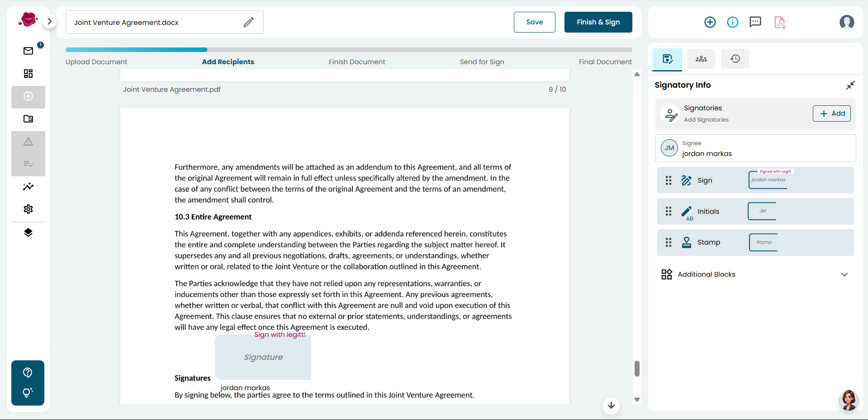Open the dashboard grid icon
Image resolution: width=868 pixels, height=420 pixels.
point(28,73)
